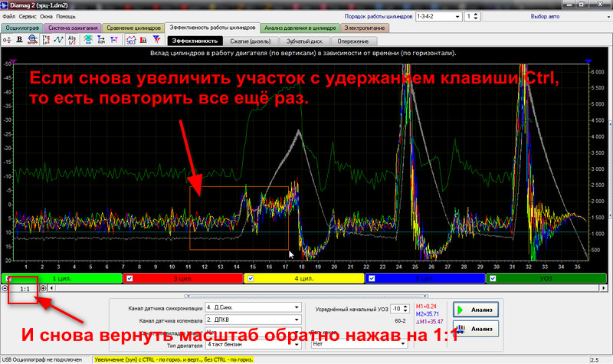Run Анализ with green play arrow
This screenshot has height=364, width=613.
475,310
